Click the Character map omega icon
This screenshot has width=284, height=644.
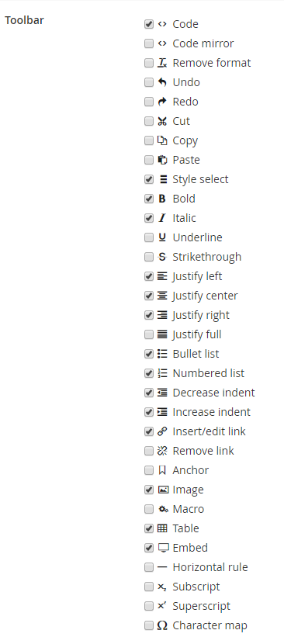162,625
